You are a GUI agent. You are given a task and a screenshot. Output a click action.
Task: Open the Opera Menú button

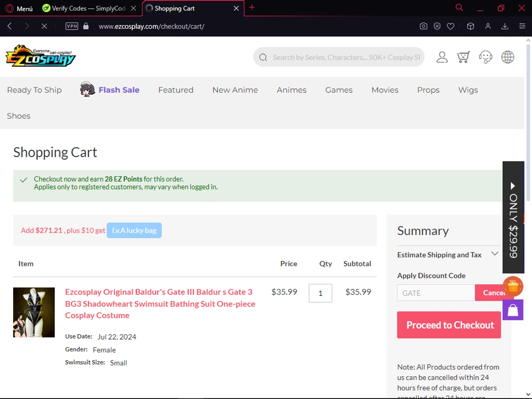(19, 8)
